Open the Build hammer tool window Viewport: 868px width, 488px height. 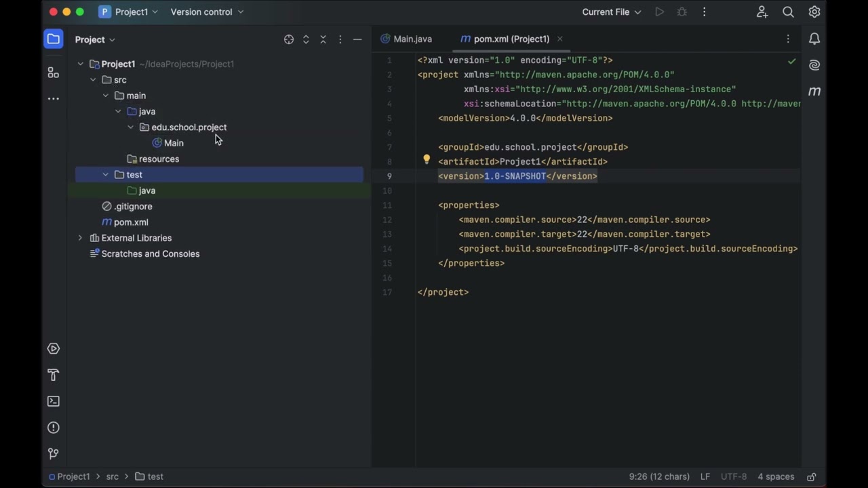(x=54, y=375)
